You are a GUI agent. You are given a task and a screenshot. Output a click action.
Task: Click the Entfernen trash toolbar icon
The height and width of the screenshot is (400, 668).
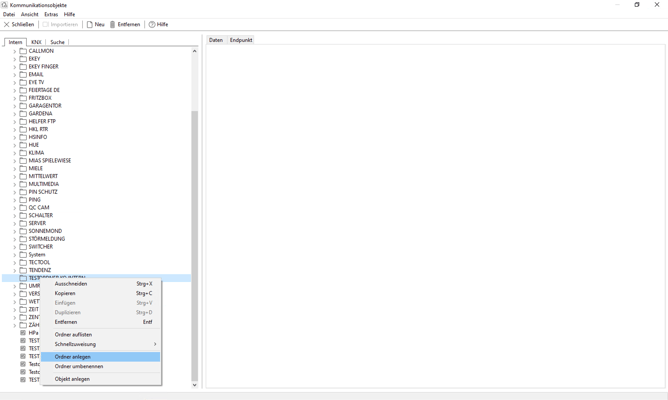[112, 25]
